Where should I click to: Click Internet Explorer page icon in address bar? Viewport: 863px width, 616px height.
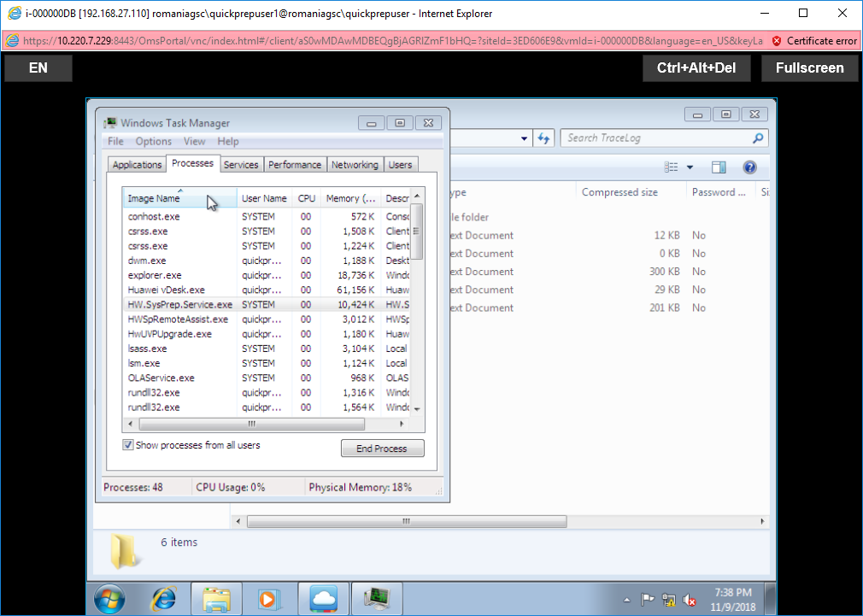(12, 41)
